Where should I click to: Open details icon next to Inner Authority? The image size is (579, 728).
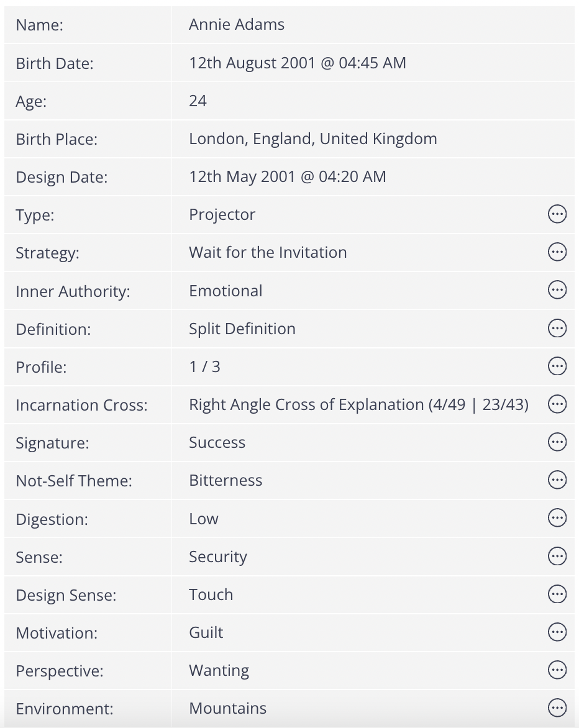[557, 290]
